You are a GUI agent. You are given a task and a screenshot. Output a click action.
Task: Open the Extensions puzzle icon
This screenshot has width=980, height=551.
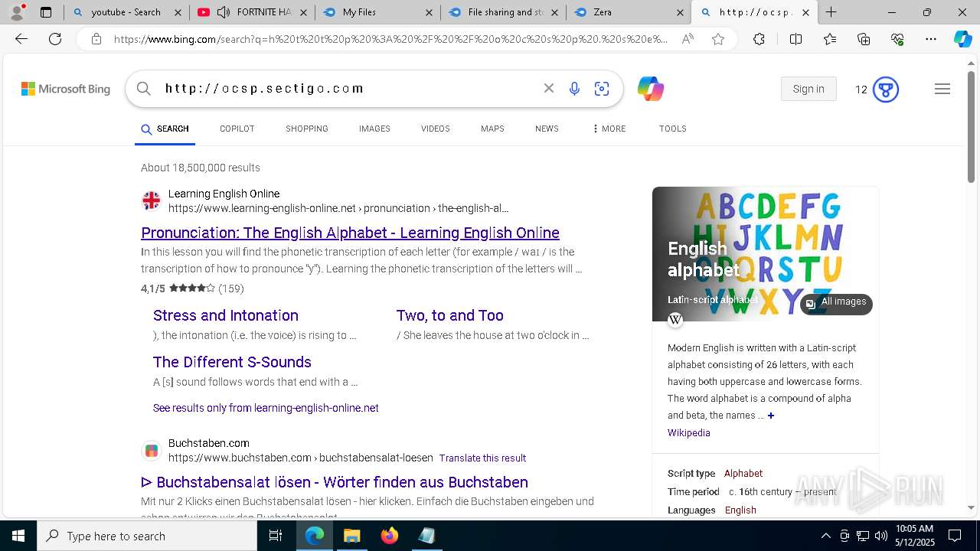pos(759,39)
